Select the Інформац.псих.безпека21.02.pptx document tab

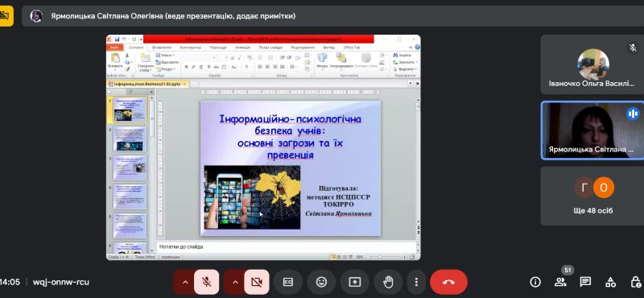click(147, 84)
